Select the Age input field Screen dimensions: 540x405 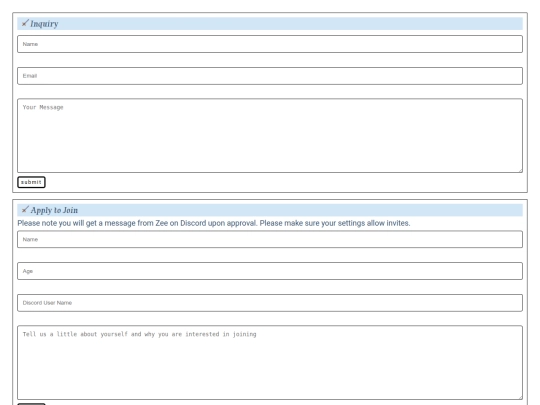[x=270, y=271]
